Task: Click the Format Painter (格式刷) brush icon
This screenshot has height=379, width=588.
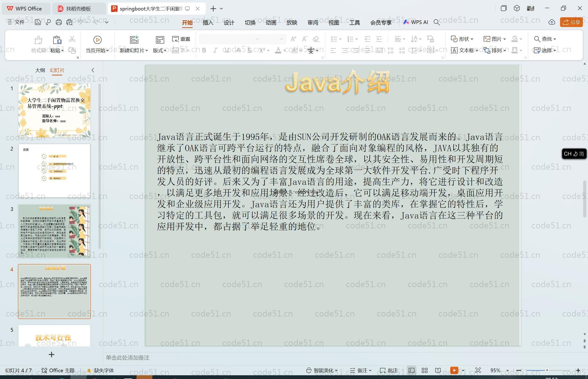Action: coord(38,40)
